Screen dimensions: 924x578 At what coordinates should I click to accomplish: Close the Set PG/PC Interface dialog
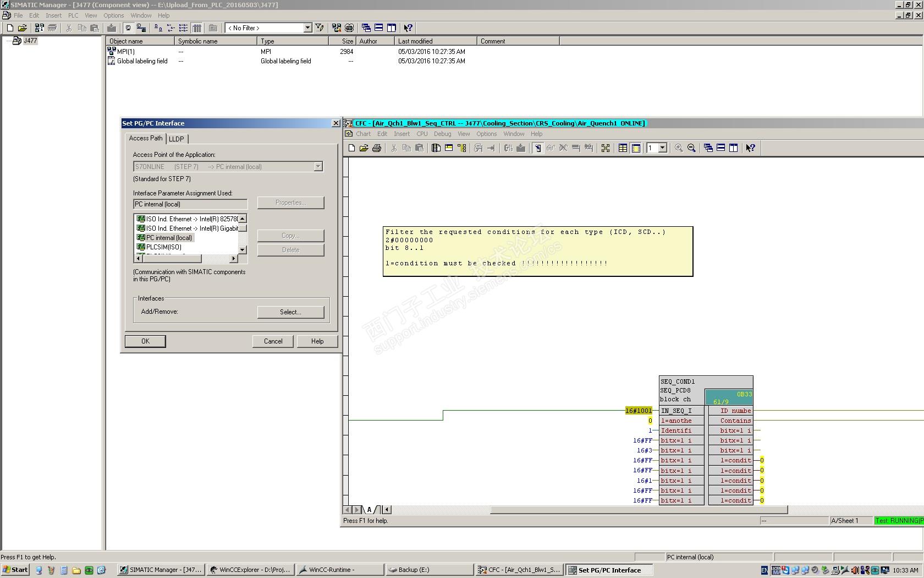(336, 123)
